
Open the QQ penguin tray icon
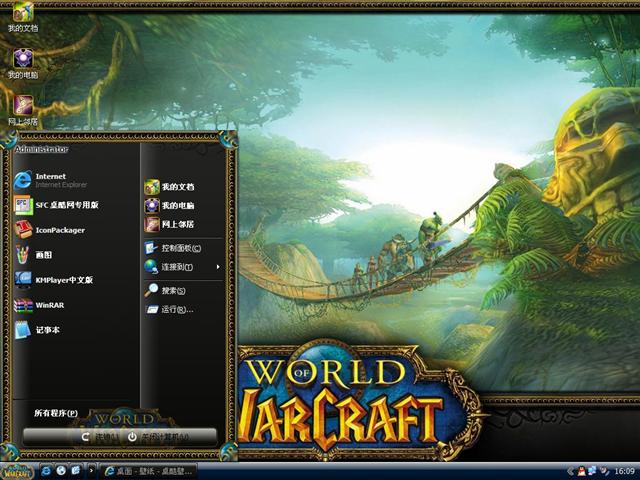[581, 471]
